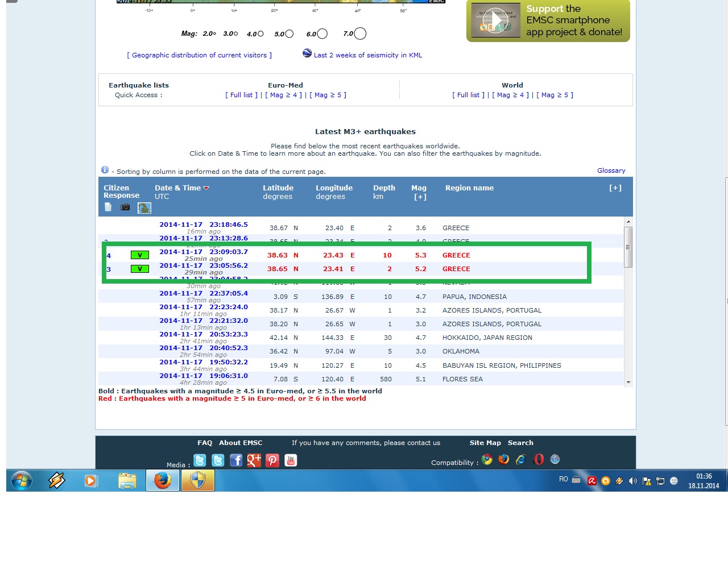Open Geographic distribution of current visitors link

(x=199, y=56)
